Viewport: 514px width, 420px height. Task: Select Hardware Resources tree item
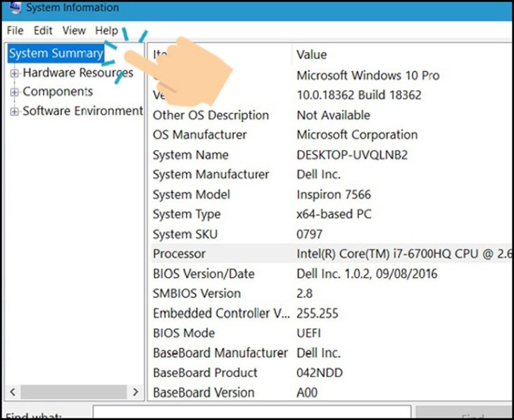coord(78,72)
